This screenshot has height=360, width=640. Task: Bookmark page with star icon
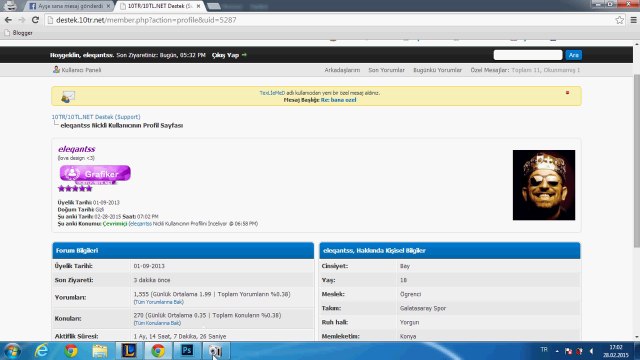coord(619,20)
